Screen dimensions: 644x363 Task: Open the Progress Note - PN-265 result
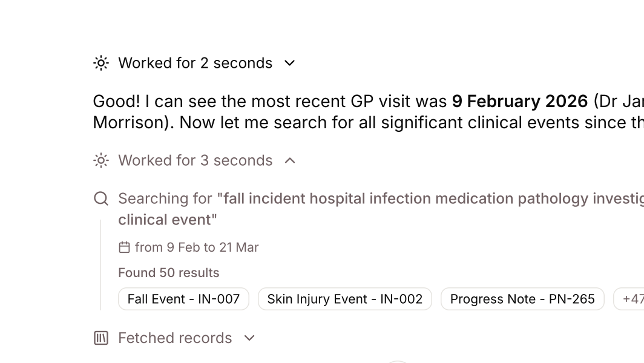[x=522, y=299]
